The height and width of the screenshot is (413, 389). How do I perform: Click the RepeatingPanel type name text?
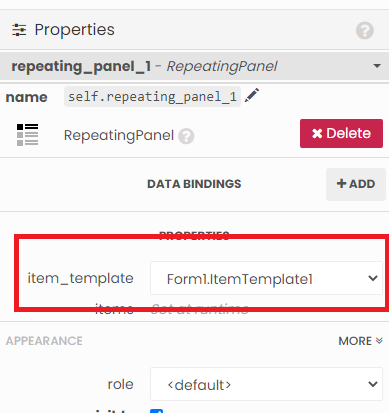119,135
